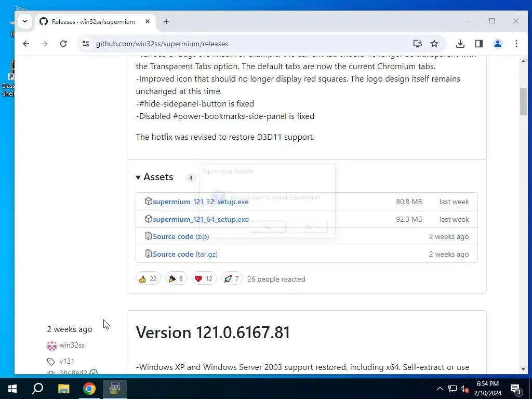Click the scrollbar down arrow
This screenshot has width=532, height=399.
click(523, 369)
